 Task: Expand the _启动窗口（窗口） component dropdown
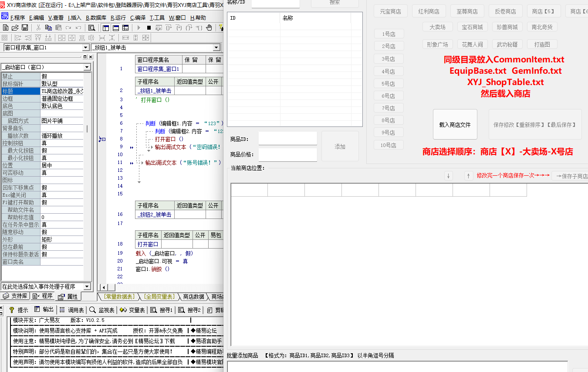coord(87,67)
